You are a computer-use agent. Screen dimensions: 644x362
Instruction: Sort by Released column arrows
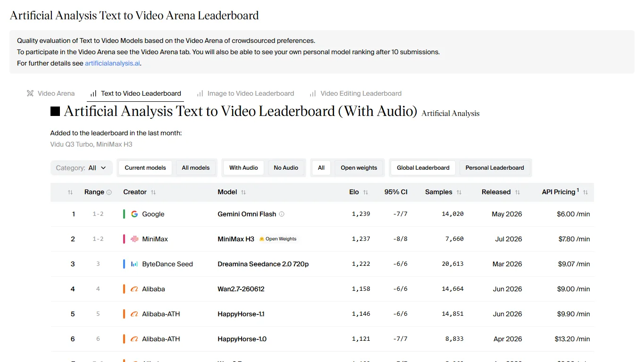click(517, 192)
